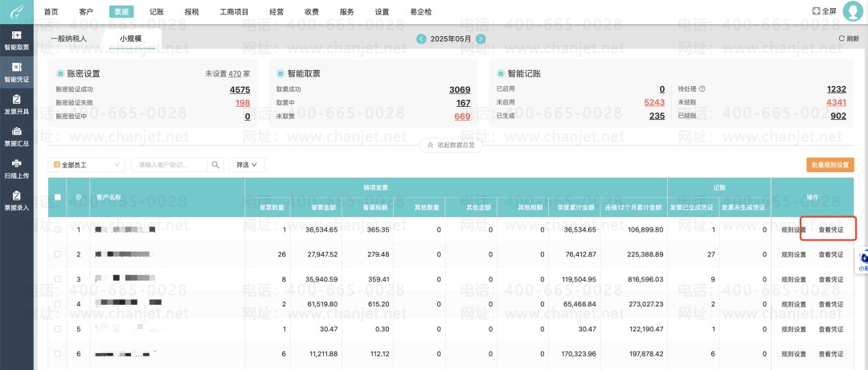Open the 工商项目 menu

[x=234, y=11]
